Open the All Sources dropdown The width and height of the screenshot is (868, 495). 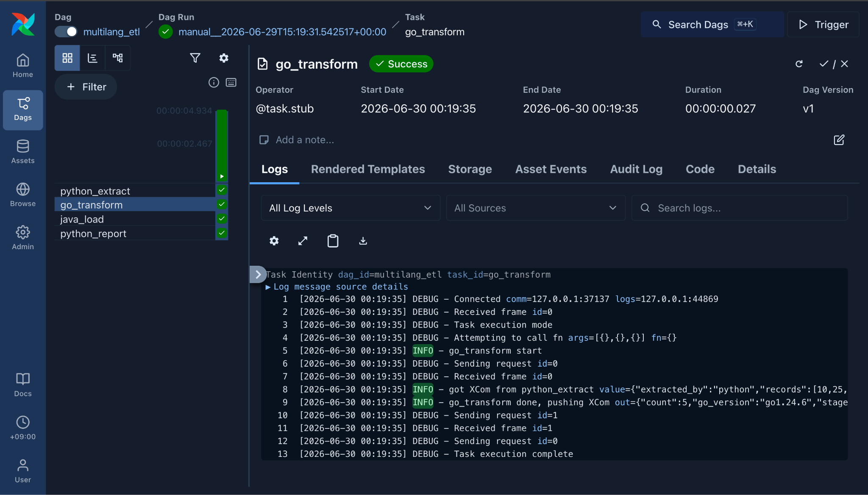pos(536,208)
